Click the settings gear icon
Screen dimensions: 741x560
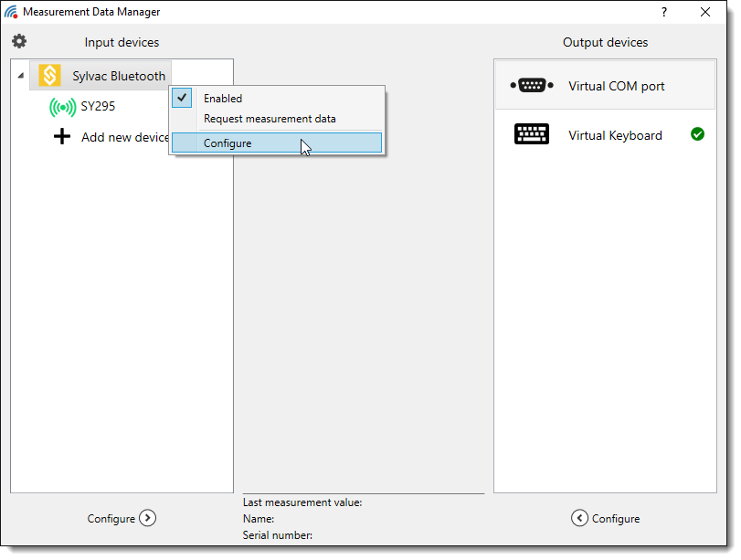pyautogui.click(x=19, y=41)
